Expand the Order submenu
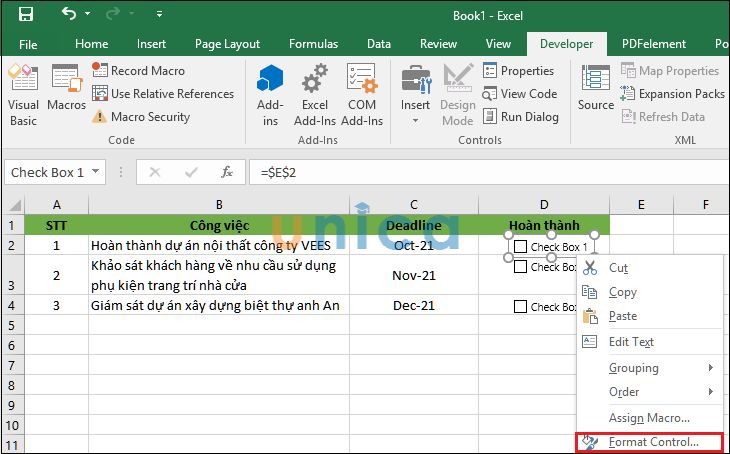The height and width of the screenshot is (454, 730). [650, 392]
